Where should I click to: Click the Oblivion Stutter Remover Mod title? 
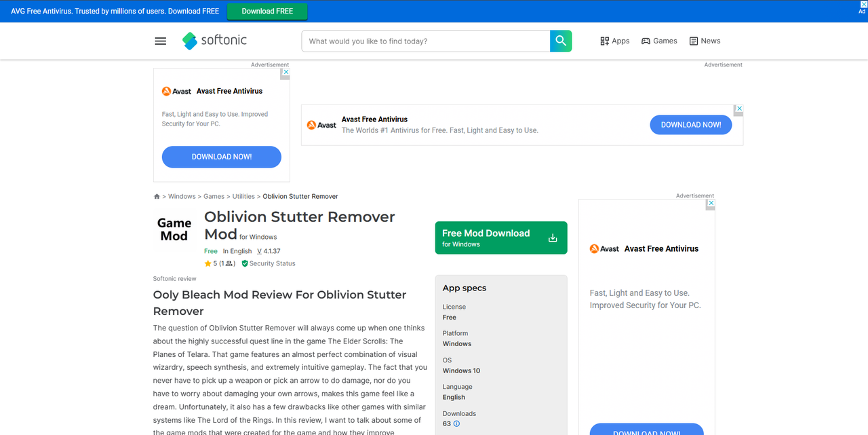pyautogui.click(x=300, y=225)
